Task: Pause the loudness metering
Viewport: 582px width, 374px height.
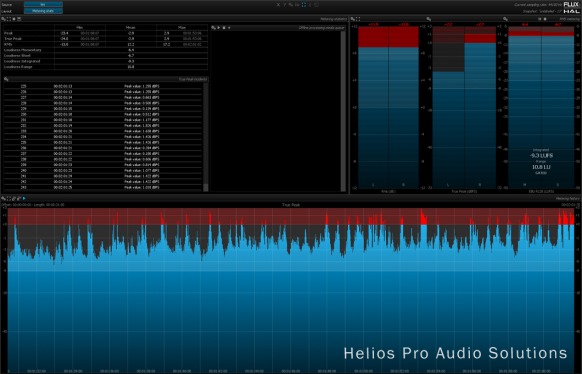Action: 539,19
